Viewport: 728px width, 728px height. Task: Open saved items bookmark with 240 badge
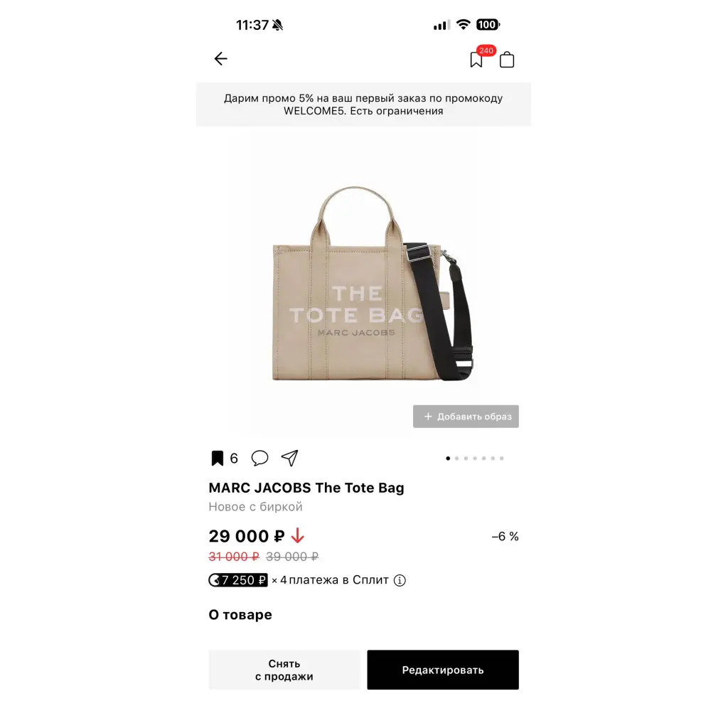pos(477,60)
